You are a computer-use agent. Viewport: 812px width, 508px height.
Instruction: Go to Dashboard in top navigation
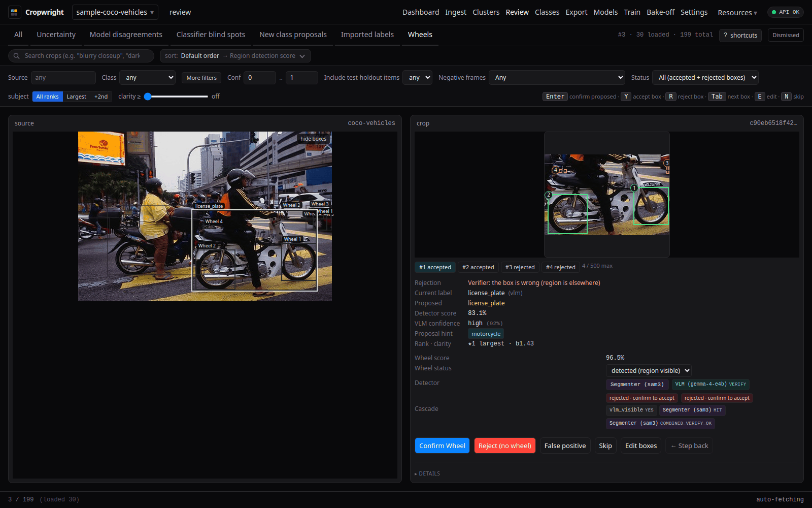pos(421,12)
